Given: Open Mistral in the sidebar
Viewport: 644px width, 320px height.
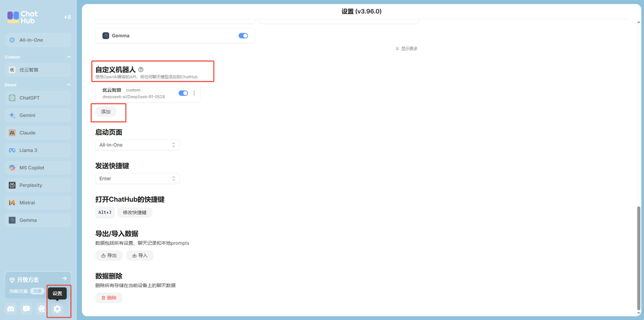Looking at the screenshot, I should (38, 203).
